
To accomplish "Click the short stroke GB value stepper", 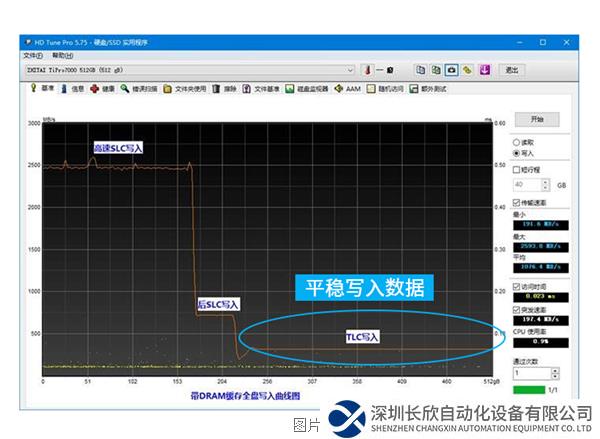I will 546,185.
